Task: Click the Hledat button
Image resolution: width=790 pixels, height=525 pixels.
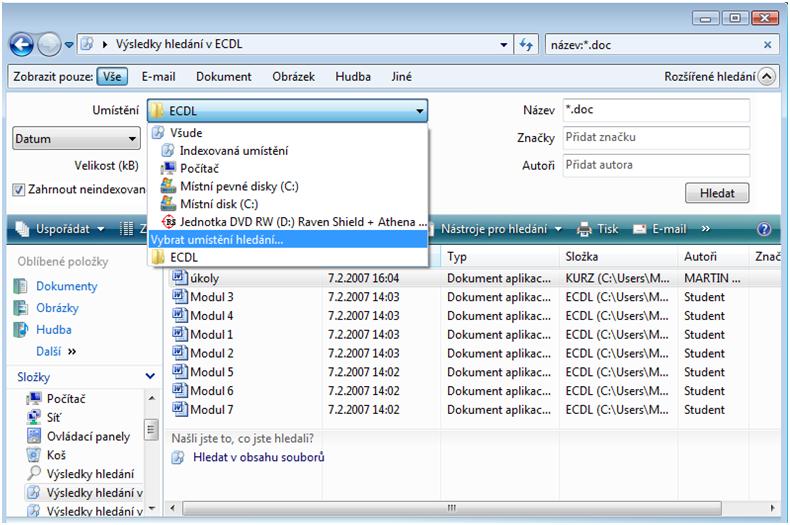Action: [717, 193]
